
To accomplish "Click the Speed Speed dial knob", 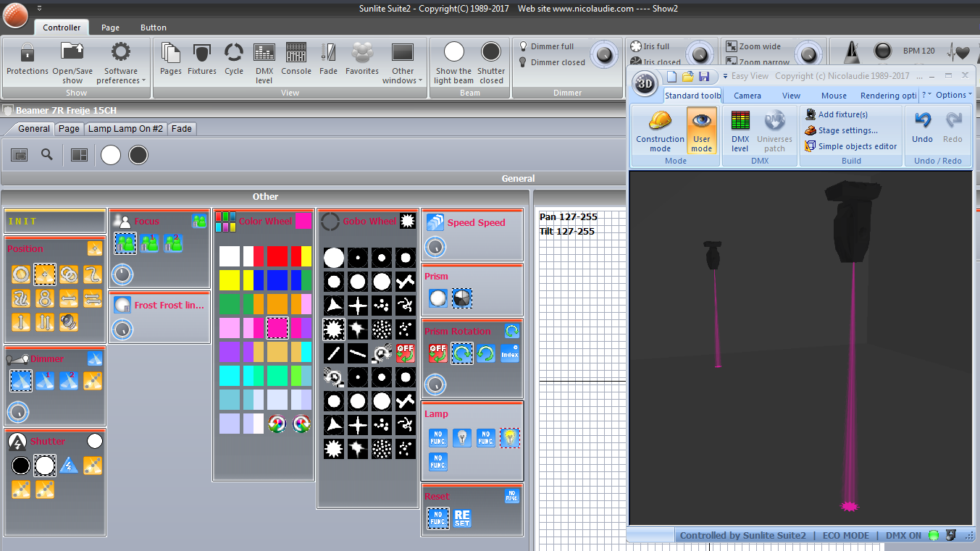I will pyautogui.click(x=435, y=248).
